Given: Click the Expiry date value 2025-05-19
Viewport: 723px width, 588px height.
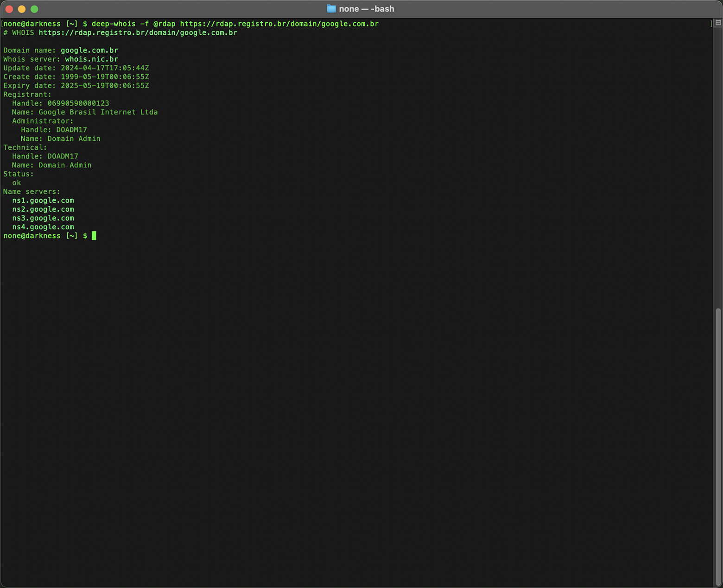Looking at the screenshot, I should coord(104,85).
